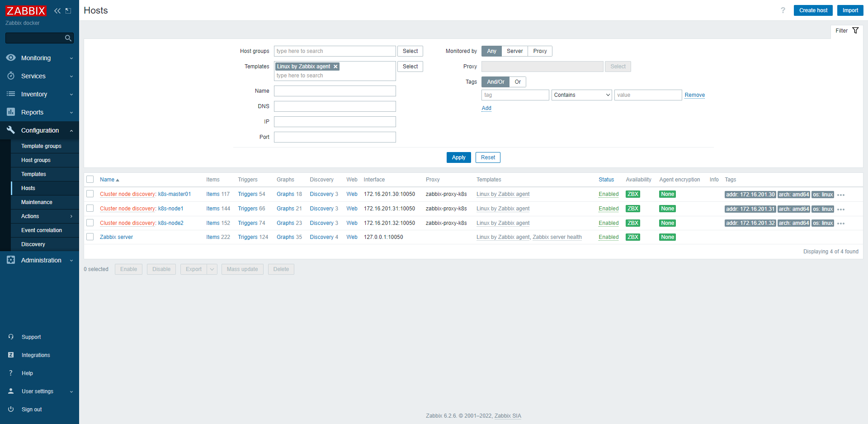Collapse the Configuration menu
This screenshot has width=868, height=424.
pos(71,131)
